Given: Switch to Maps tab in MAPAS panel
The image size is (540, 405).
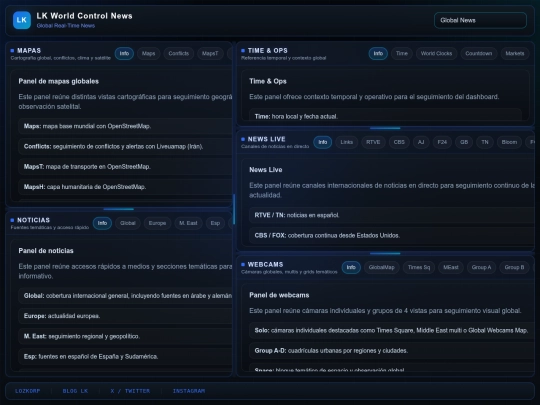Looking at the screenshot, I should point(148,53).
